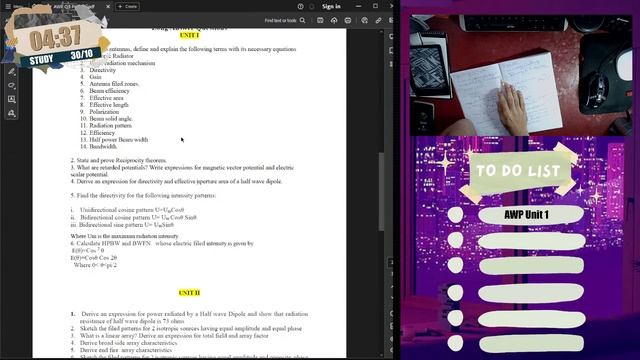The width and height of the screenshot is (640, 360).
Task: Click the webcam notebook video thumbnail
Action: (521, 75)
